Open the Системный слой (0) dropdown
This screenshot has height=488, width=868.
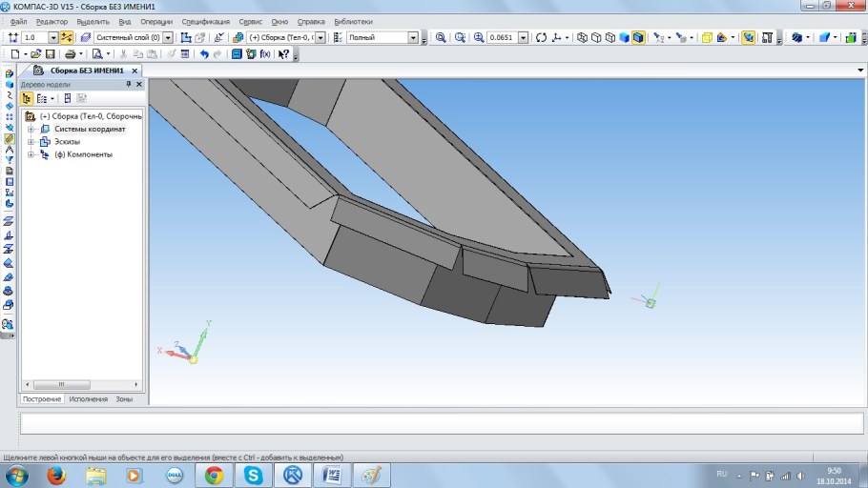pos(169,38)
